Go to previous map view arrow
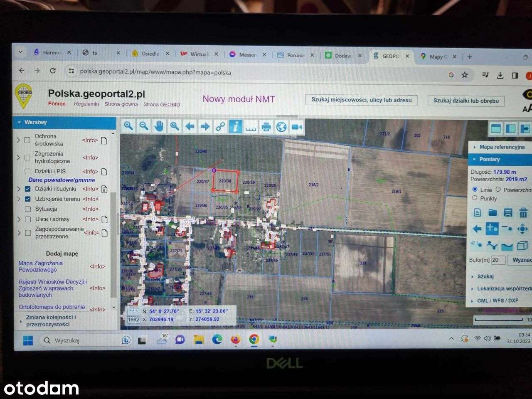 (x=190, y=126)
